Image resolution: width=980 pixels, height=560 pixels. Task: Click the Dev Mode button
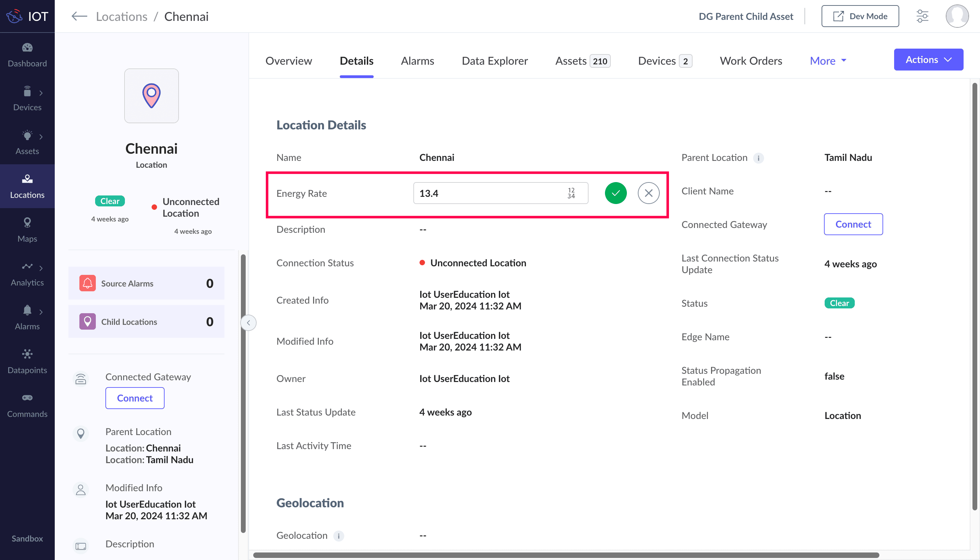point(860,16)
